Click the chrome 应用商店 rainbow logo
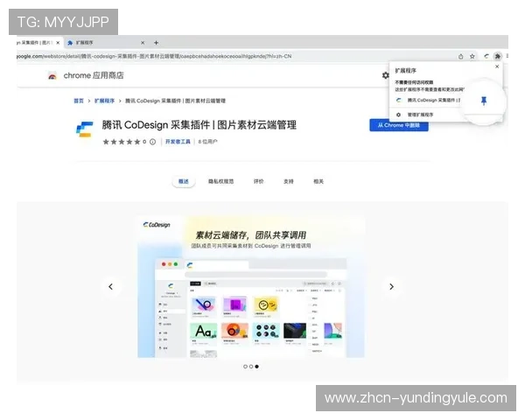Viewport: 525px width, 420px height. (x=52, y=76)
